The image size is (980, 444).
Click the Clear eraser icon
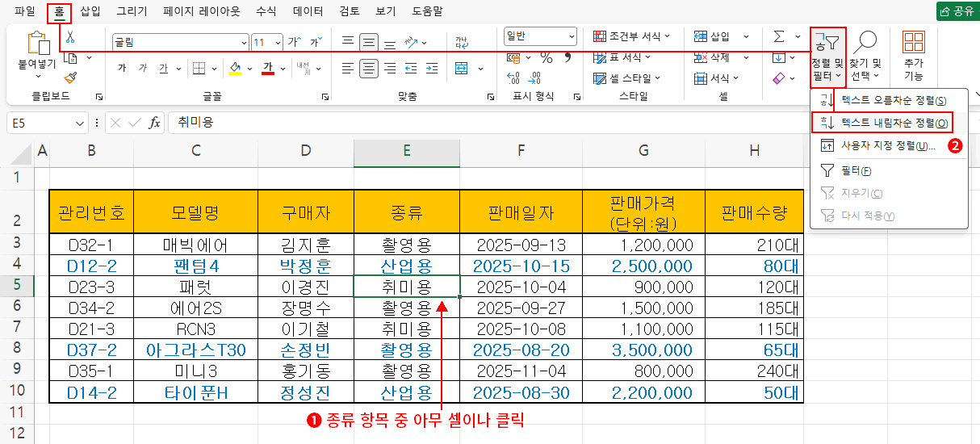[x=779, y=78]
